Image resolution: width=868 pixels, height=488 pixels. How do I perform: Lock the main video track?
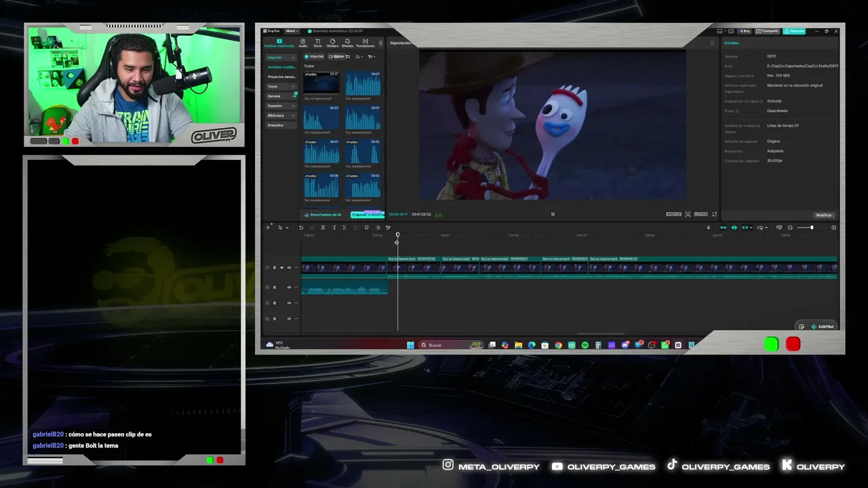tap(275, 268)
